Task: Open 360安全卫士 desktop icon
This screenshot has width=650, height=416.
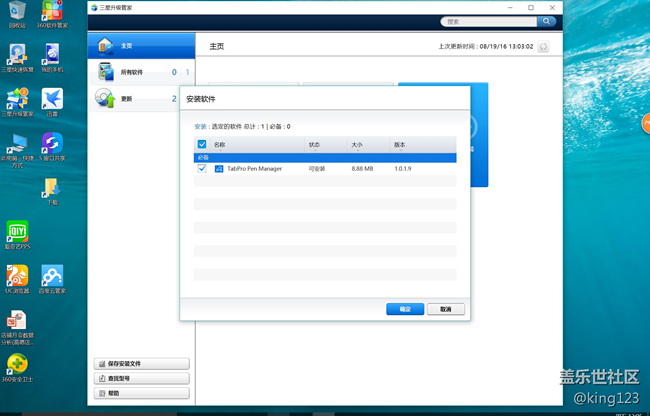Action: point(17,365)
